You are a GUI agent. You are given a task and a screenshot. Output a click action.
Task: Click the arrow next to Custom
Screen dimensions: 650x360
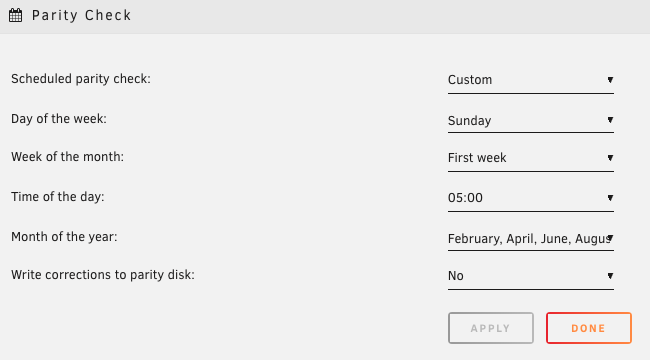click(x=610, y=80)
